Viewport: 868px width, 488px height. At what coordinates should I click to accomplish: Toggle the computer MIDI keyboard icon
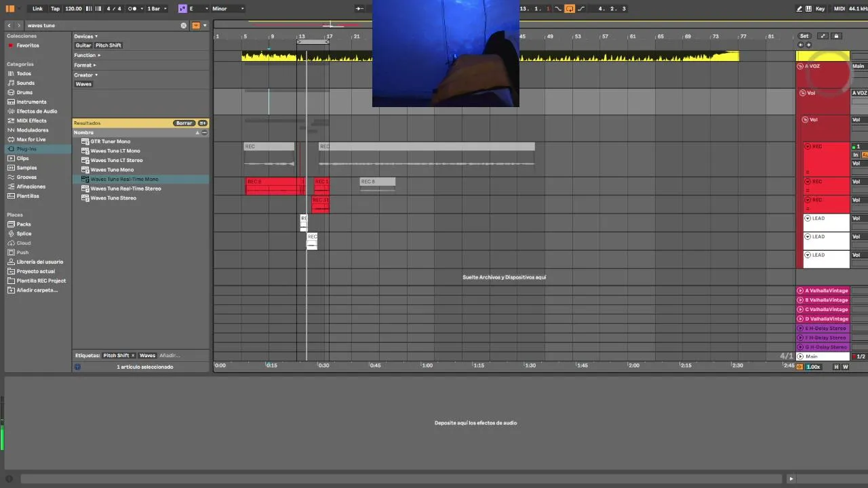pos(809,9)
